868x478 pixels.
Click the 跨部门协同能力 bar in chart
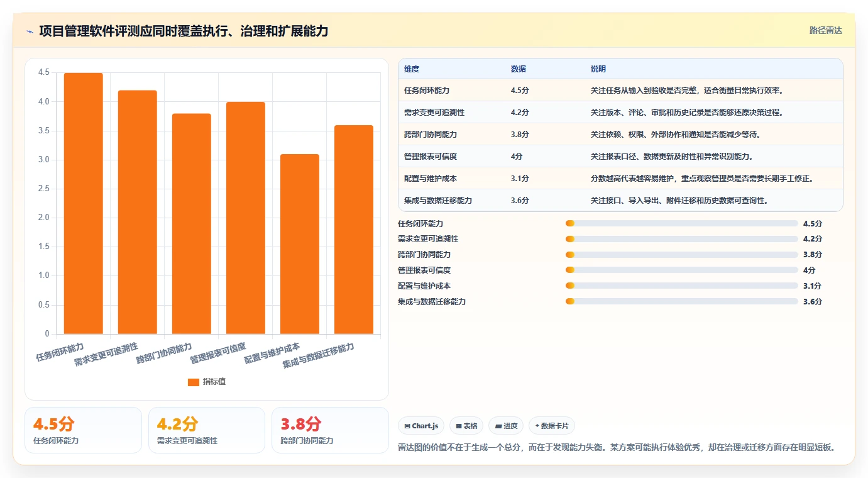(192, 224)
